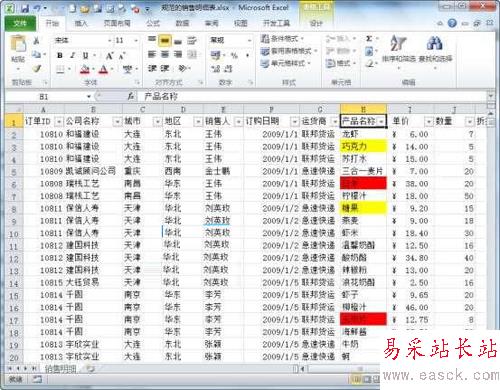Open filter arrow on 公司名称 column
The height and width of the screenshot is (390, 500).
117,122
